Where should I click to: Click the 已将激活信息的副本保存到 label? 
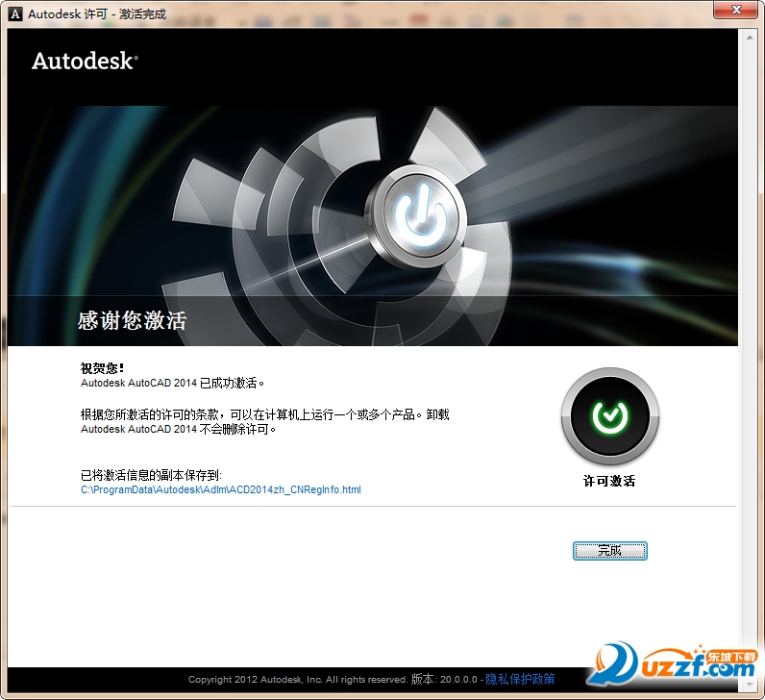(151, 475)
